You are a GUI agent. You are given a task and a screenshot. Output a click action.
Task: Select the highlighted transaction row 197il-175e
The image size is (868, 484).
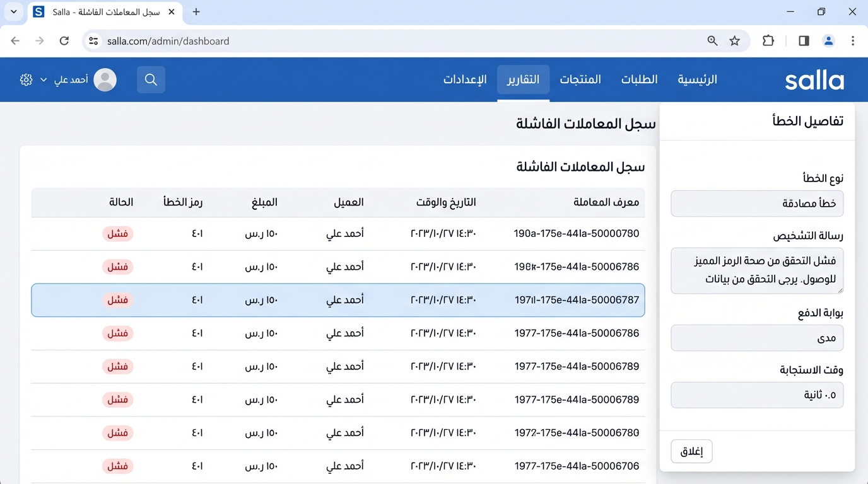tap(338, 300)
